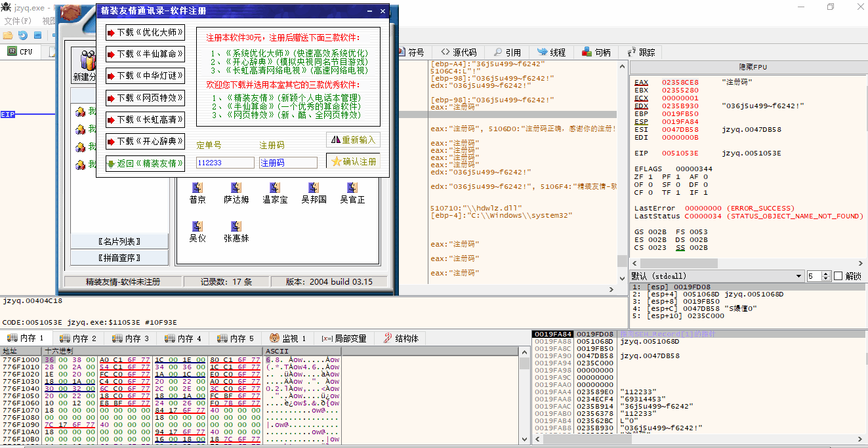Click the EAX register value 02358CE8

pos(680,83)
